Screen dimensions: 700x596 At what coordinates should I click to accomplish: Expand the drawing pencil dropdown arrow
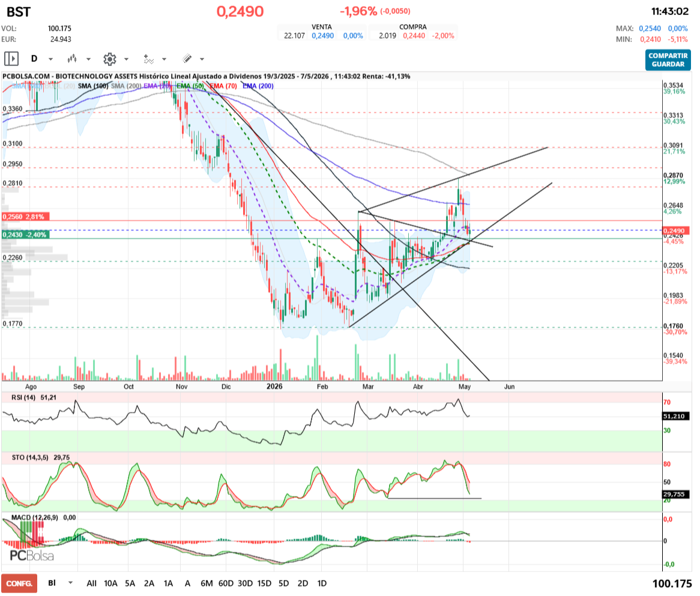[x=202, y=59]
